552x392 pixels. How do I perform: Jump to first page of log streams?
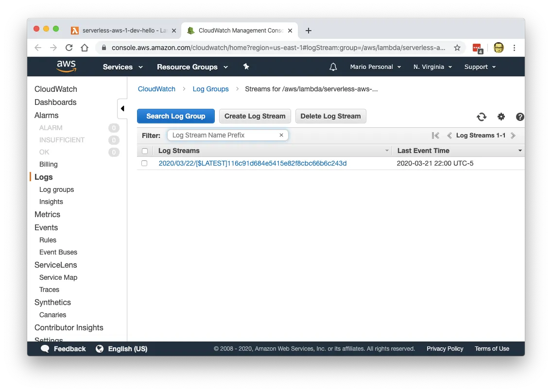click(x=435, y=136)
